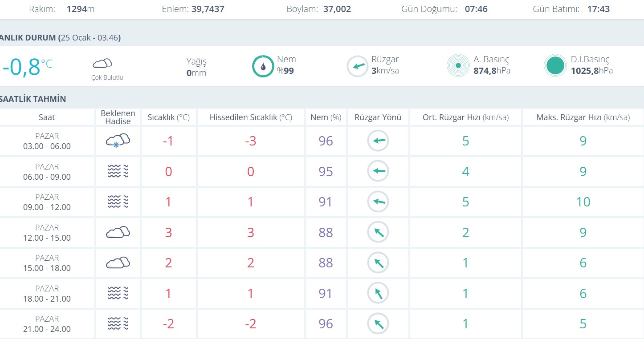Click the Çok Bulutlu cloud icon

[102, 63]
